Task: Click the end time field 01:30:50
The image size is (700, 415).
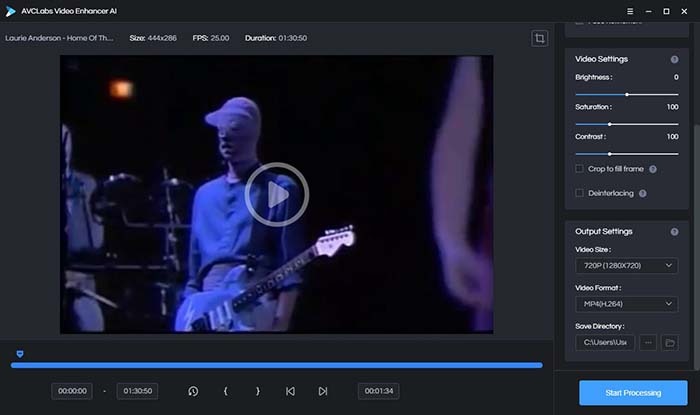Action: click(x=137, y=391)
